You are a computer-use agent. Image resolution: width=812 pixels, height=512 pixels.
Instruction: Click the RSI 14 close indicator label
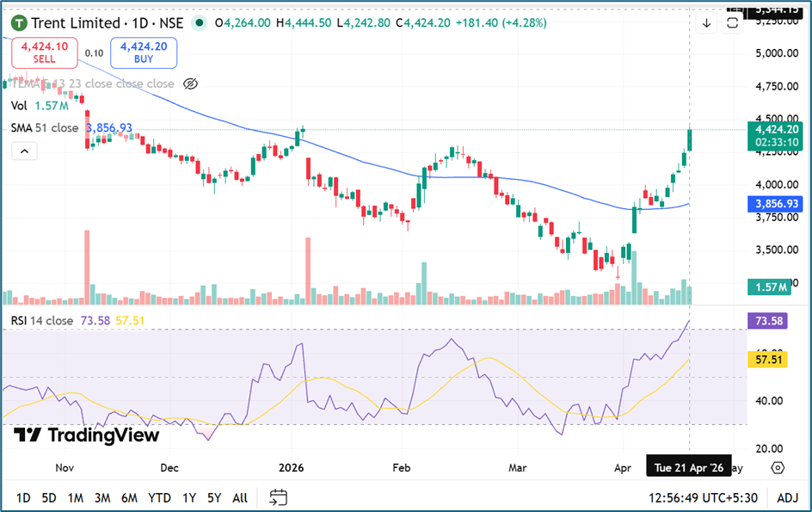[x=42, y=321]
